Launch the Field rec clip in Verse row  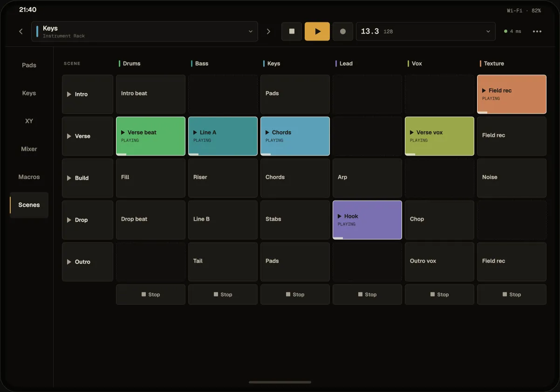click(512, 136)
